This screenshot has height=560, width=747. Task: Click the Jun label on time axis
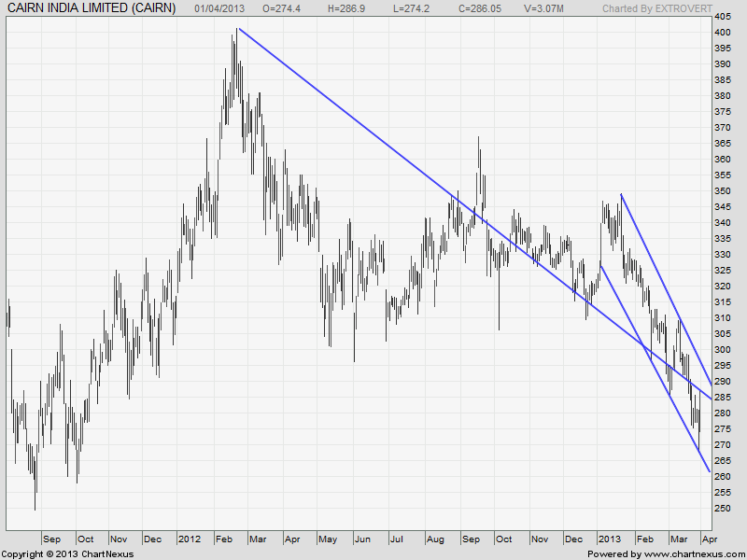pyautogui.click(x=362, y=539)
